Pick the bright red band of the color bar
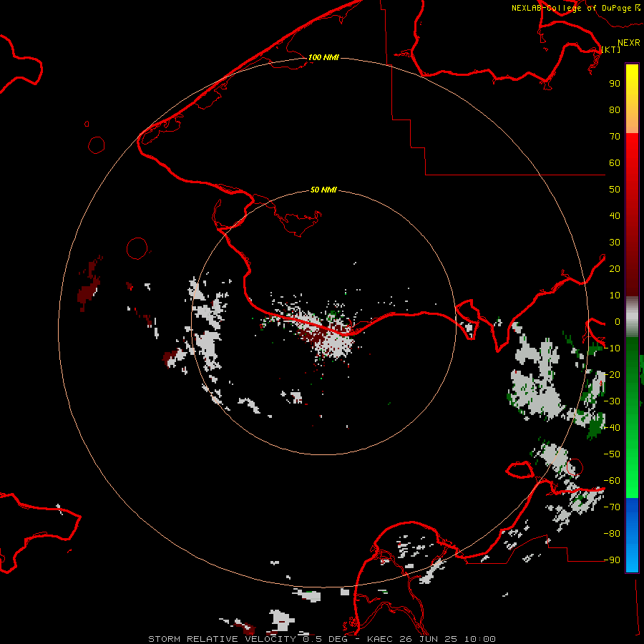Image resolution: width=644 pixels, height=644 pixels. (632, 148)
